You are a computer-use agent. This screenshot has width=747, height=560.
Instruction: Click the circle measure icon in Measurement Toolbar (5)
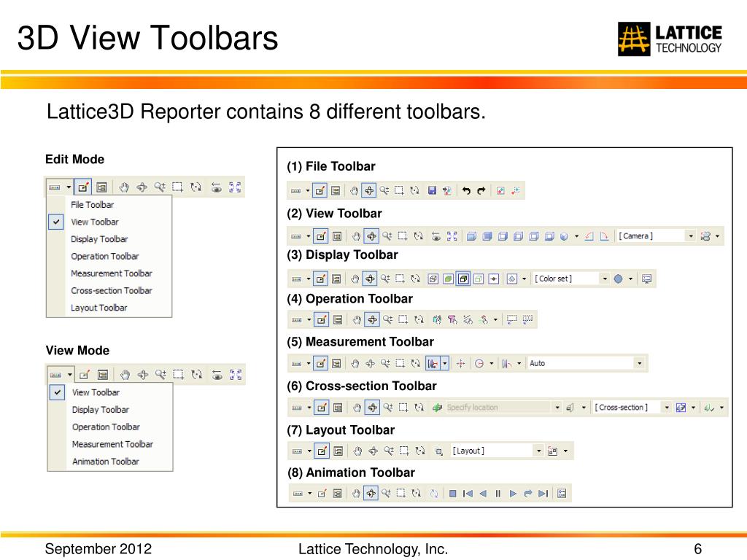coord(479,363)
